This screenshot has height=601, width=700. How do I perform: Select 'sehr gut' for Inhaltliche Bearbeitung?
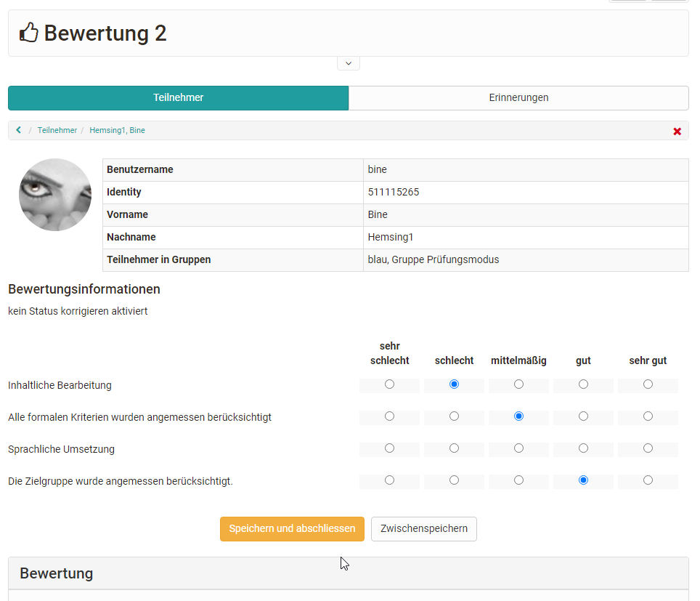pos(647,384)
